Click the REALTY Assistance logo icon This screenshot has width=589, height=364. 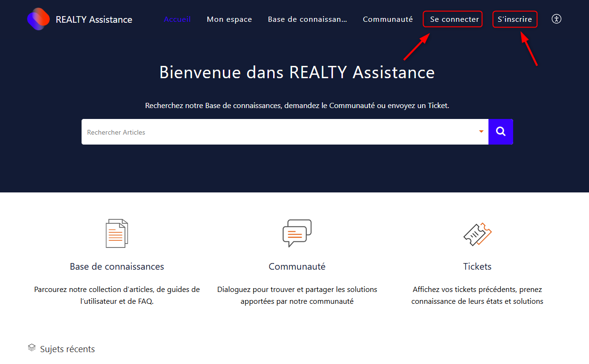click(38, 19)
